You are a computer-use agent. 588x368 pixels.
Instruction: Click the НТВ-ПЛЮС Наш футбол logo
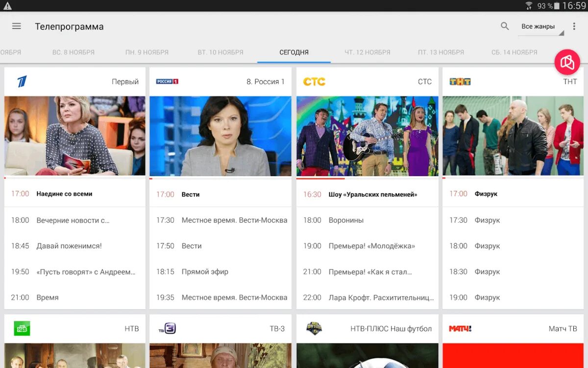click(314, 328)
